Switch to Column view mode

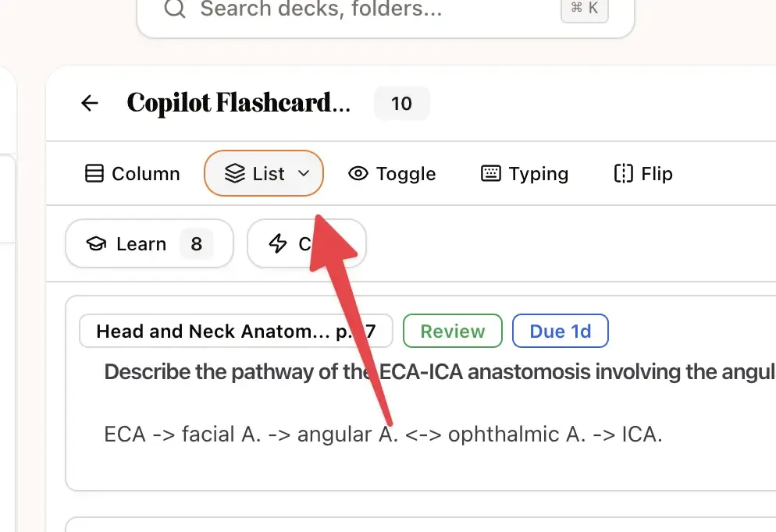(132, 173)
